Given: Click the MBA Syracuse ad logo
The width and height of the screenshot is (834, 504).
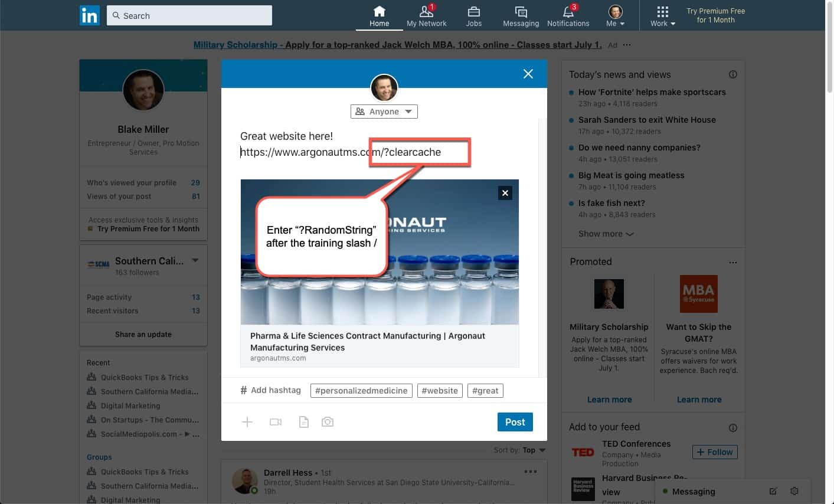Looking at the screenshot, I should pos(699,293).
